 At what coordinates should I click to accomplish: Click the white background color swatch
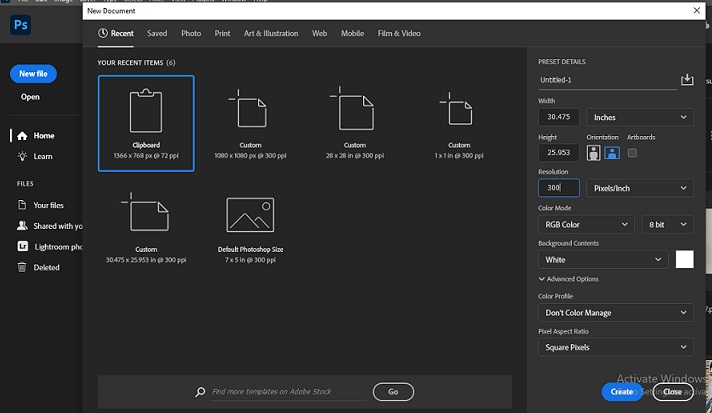point(685,259)
